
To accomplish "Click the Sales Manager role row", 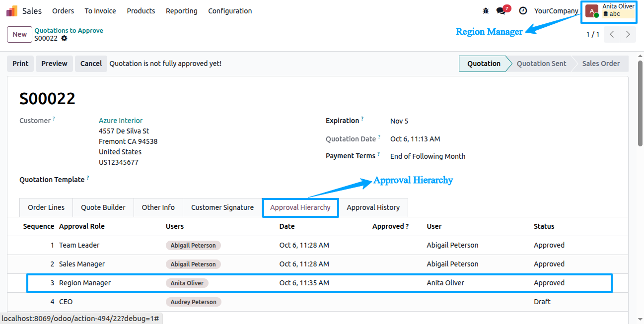I will 318,264.
